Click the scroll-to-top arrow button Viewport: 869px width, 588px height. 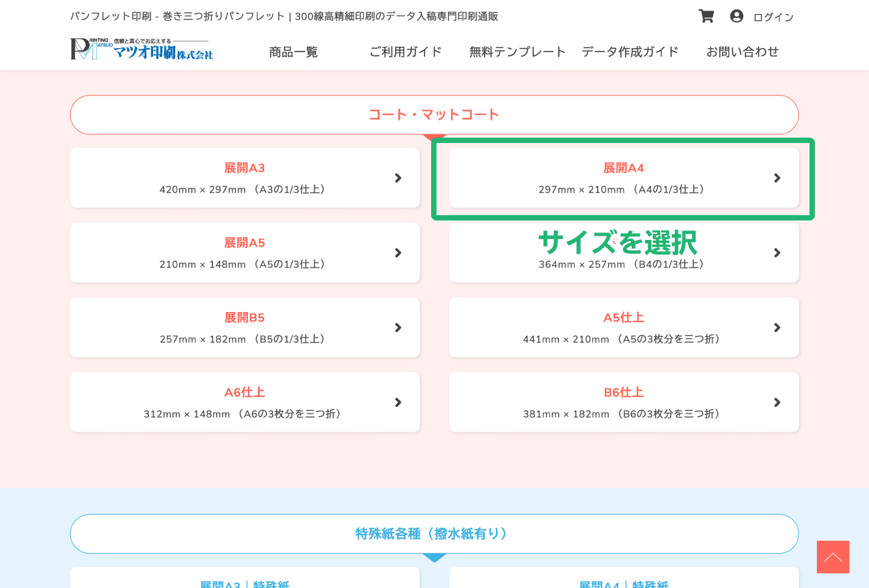pyautogui.click(x=832, y=557)
